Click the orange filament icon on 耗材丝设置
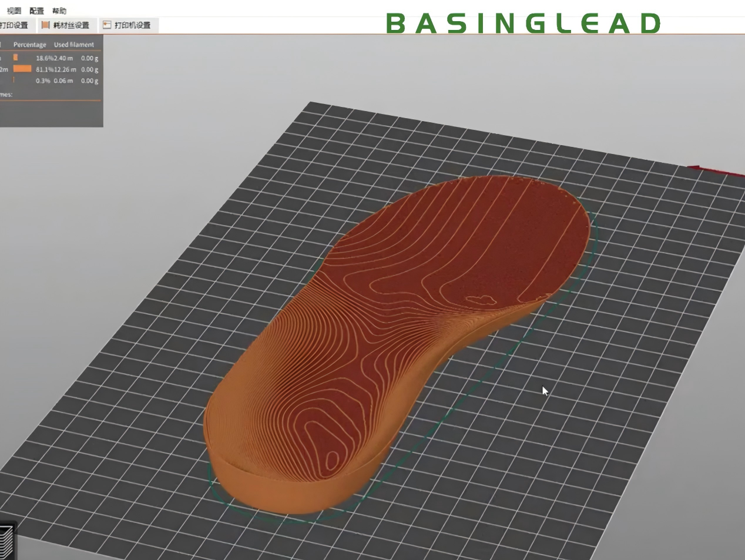Viewport: 745px width, 560px height. coord(45,25)
